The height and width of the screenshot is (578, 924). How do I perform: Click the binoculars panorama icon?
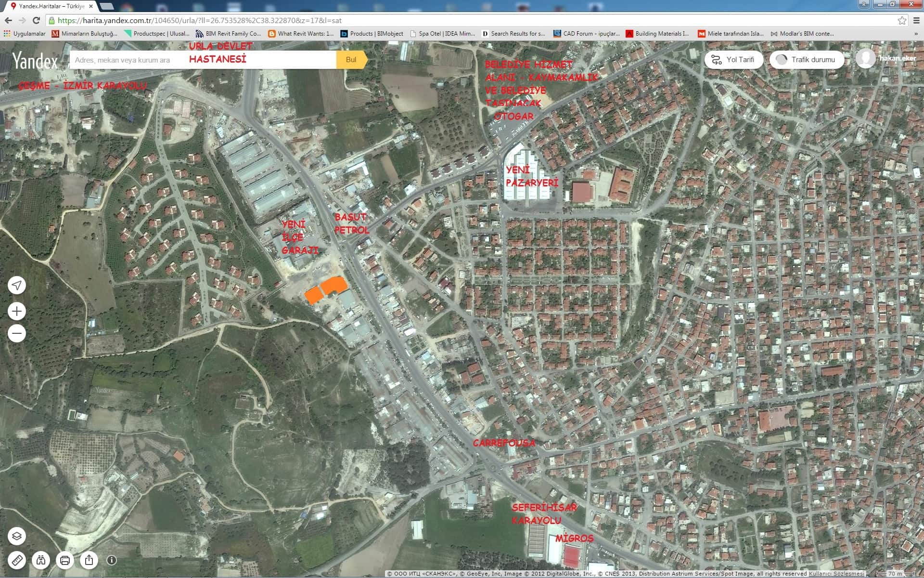tap(41, 560)
